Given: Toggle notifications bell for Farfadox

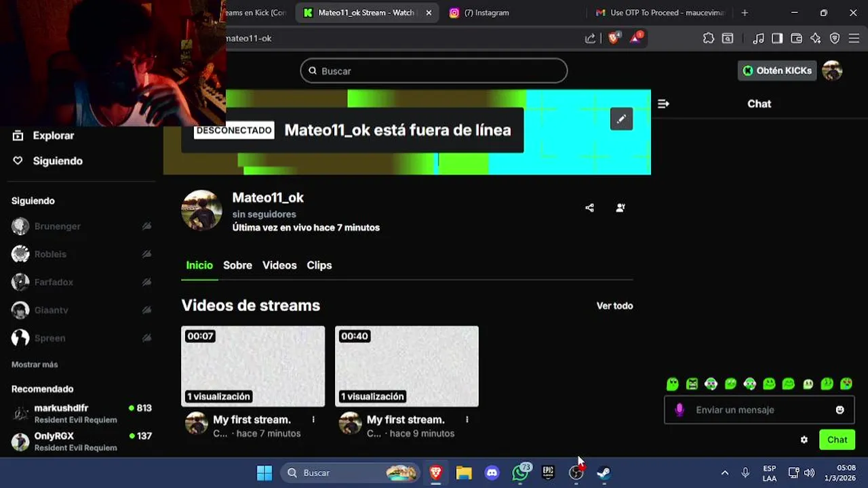Looking at the screenshot, I should [146, 282].
